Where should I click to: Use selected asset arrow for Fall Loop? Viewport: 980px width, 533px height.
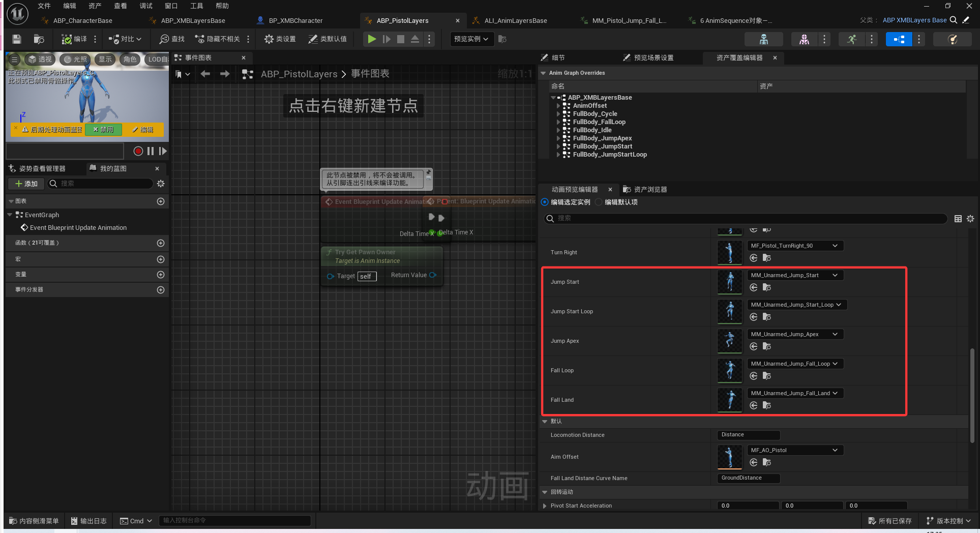754,376
